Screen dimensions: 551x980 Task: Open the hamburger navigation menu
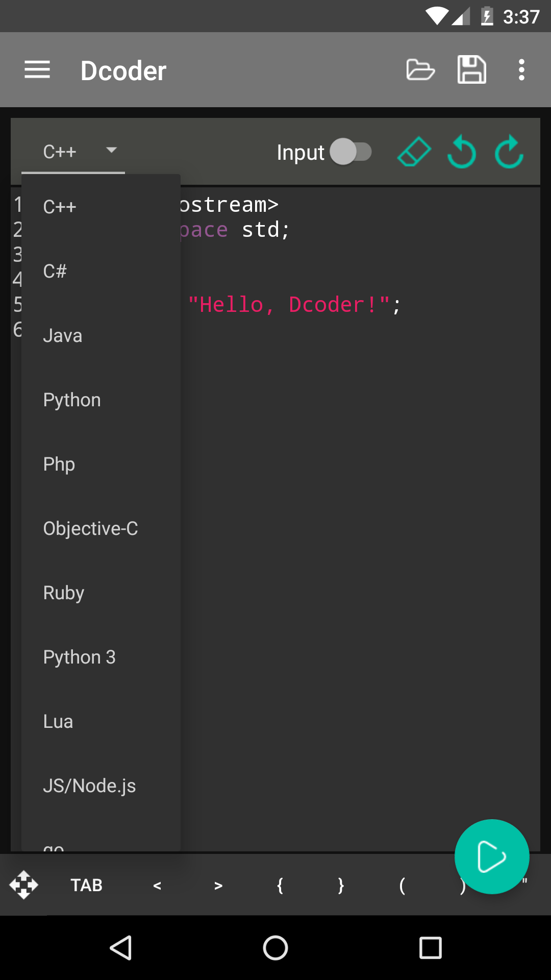pyautogui.click(x=37, y=70)
